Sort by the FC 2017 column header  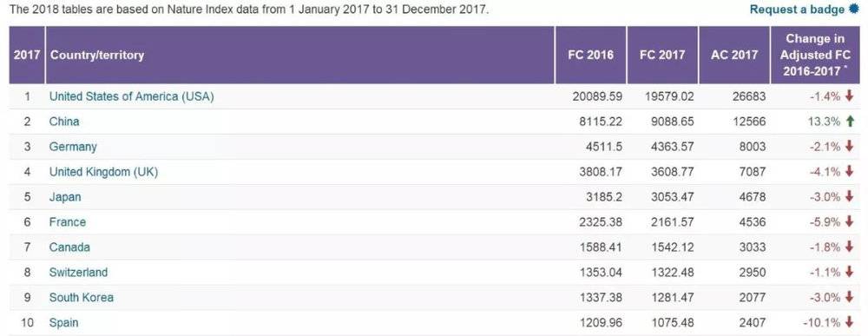pos(662,55)
